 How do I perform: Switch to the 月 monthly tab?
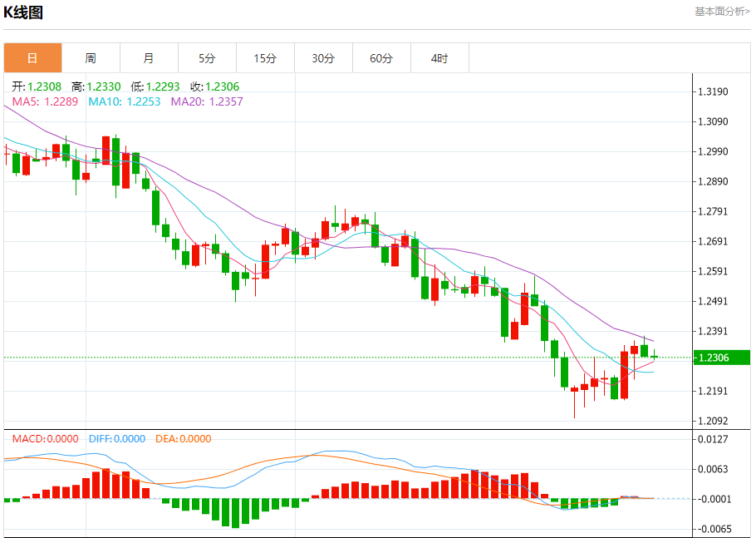(x=149, y=58)
